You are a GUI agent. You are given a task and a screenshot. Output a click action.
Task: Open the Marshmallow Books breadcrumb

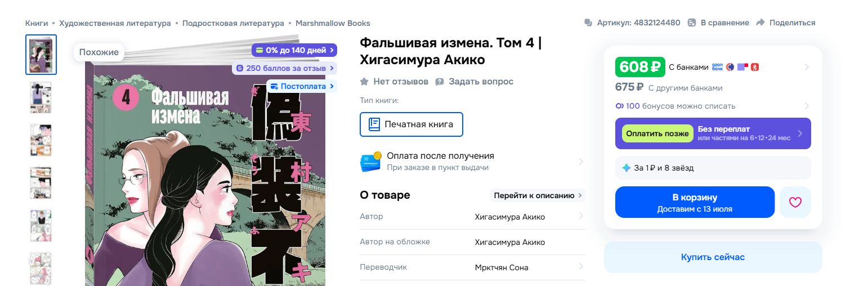[x=333, y=23]
